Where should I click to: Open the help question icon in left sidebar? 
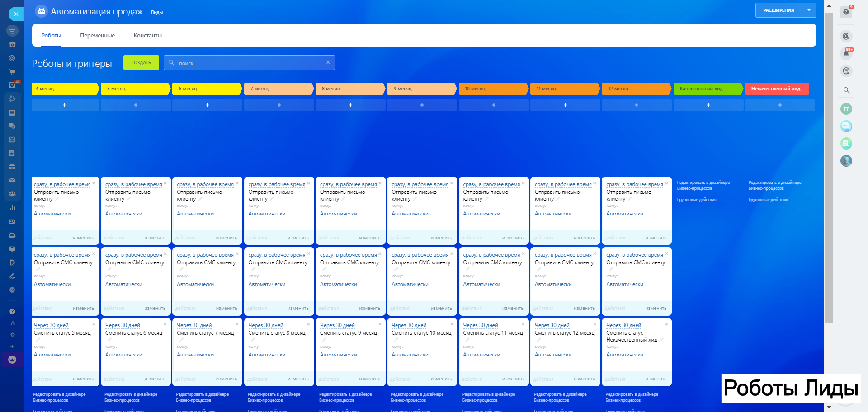pyautogui.click(x=12, y=311)
